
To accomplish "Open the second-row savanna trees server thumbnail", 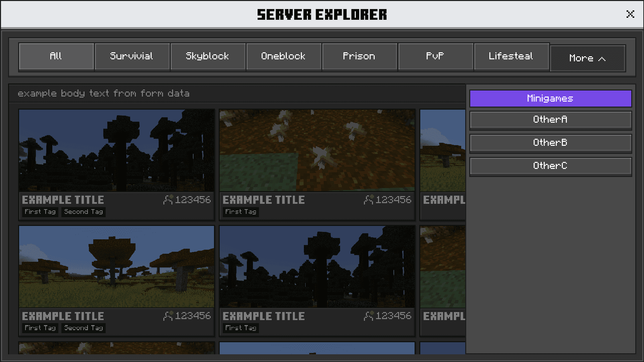I will click(116, 267).
